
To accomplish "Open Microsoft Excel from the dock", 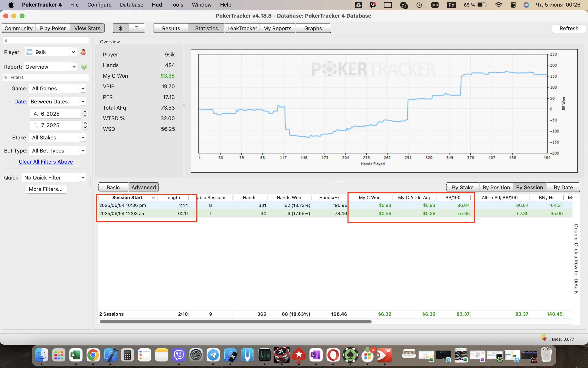I will coord(76,355).
